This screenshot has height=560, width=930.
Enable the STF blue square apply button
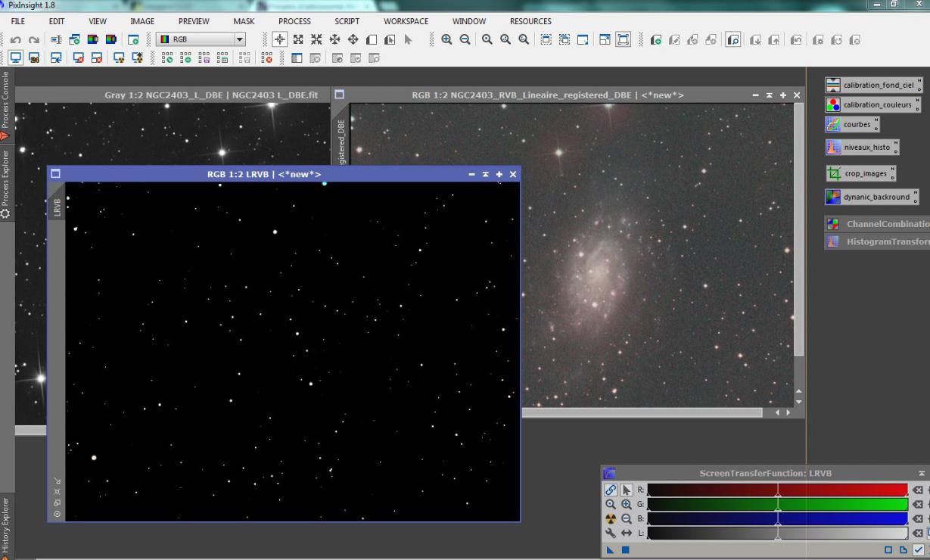coord(625,550)
